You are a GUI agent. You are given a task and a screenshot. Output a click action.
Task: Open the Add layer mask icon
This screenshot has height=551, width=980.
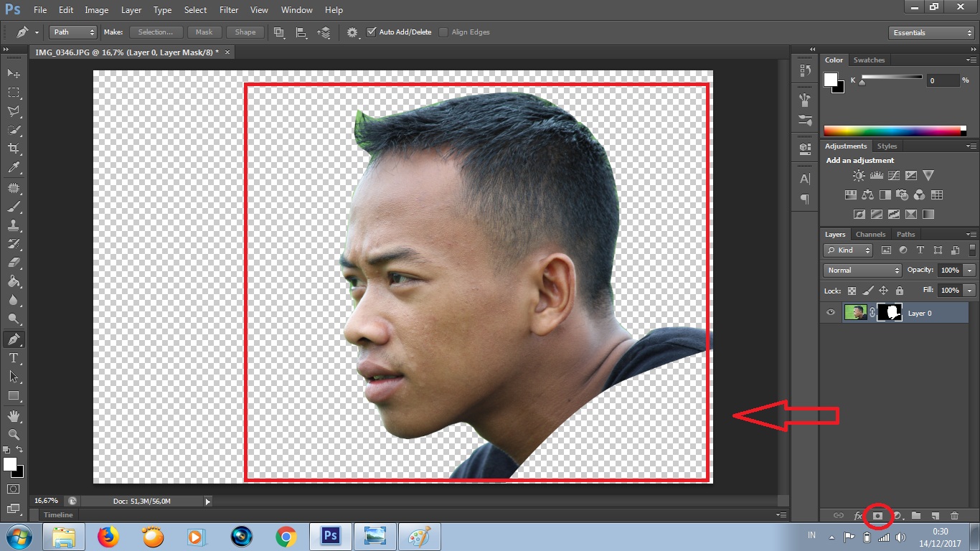(878, 515)
